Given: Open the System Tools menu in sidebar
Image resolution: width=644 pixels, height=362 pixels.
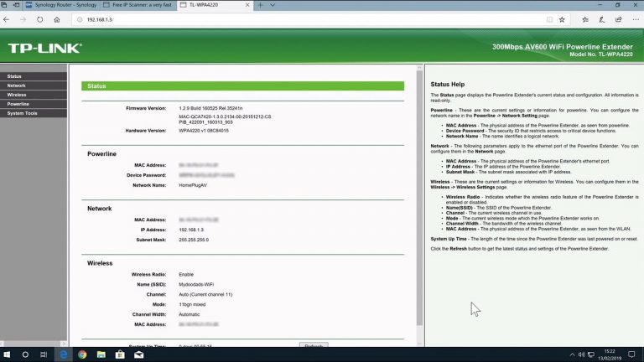Looking at the screenshot, I should [x=34, y=113].
